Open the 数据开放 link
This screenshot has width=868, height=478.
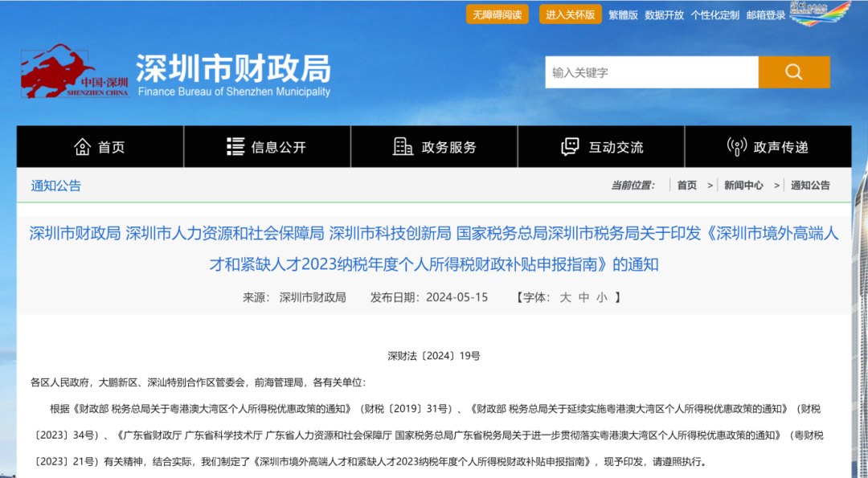click(664, 14)
